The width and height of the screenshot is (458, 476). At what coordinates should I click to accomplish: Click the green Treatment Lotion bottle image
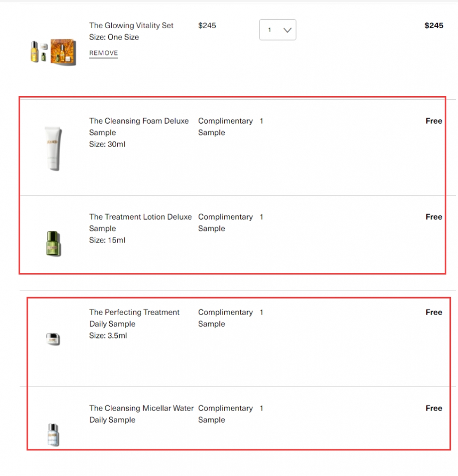53,244
